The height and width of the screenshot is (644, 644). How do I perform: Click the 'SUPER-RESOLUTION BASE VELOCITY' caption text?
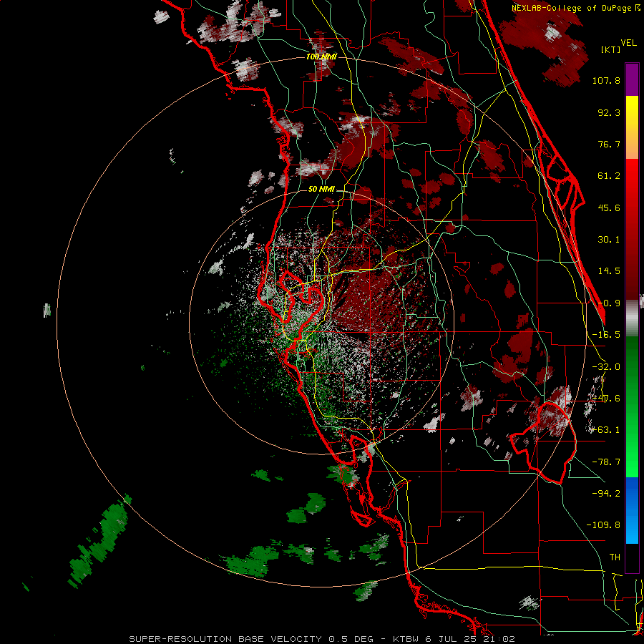[225, 639]
